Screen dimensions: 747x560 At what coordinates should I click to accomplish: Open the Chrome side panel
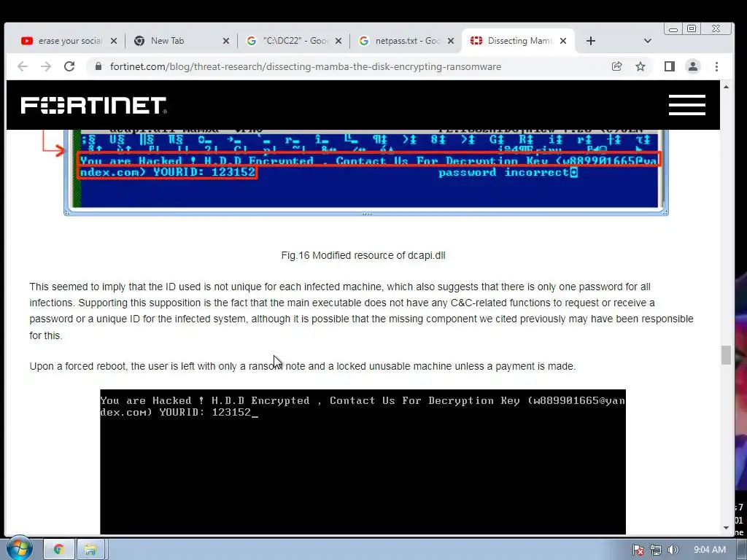pyautogui.click(x=670, y=66)
